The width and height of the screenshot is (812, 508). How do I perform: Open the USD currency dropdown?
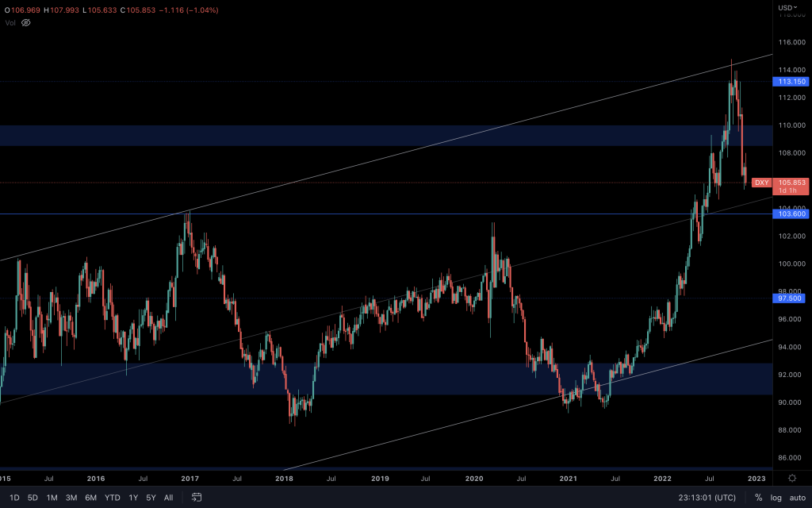(788, 7)
